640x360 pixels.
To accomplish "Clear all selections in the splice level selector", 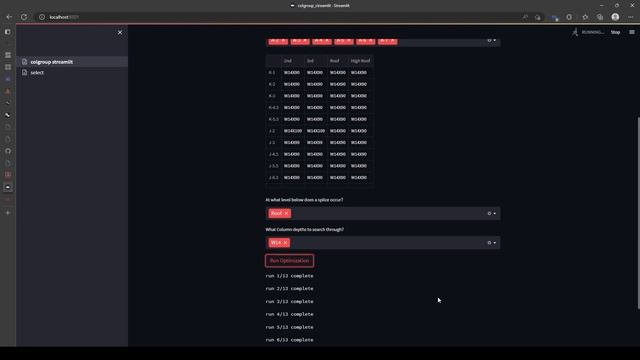I will (x=489, y=213).
